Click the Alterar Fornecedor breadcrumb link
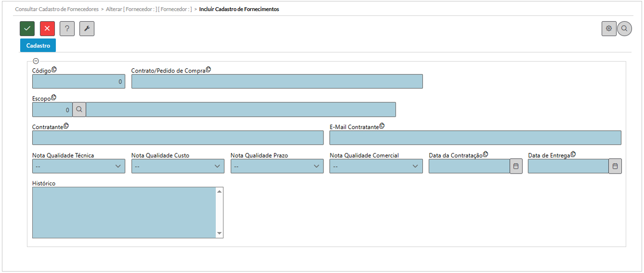Viewport: 644px width, 273px height. (x=149, y=9)
